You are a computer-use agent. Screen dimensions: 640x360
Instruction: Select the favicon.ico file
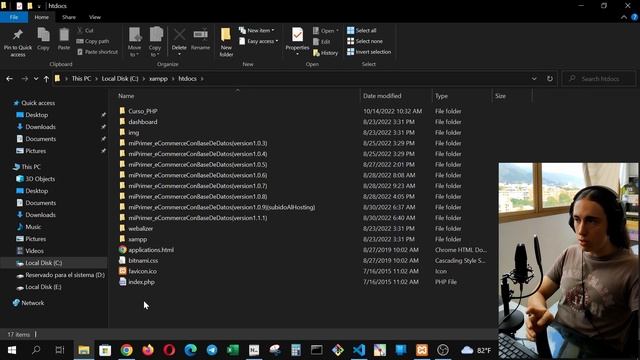click(x=142, y=271)
